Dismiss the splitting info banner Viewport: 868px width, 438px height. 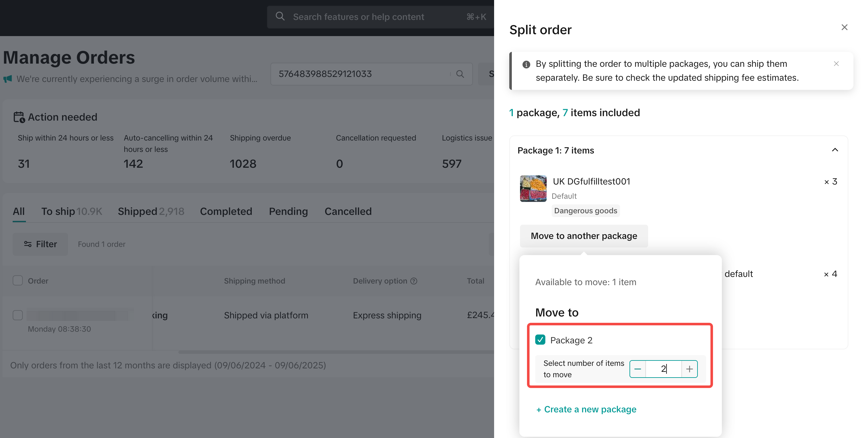coord(836,64)
